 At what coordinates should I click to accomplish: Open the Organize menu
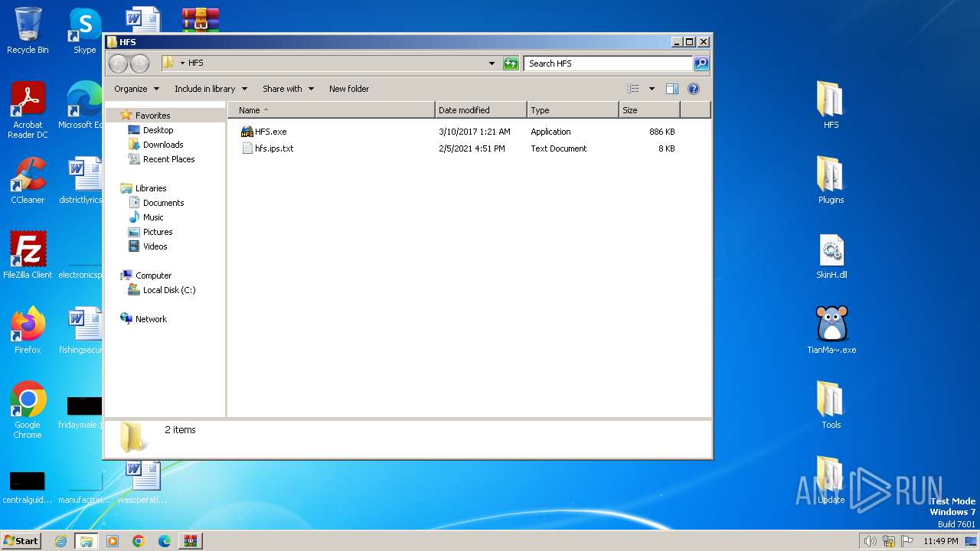click(136, 89)
